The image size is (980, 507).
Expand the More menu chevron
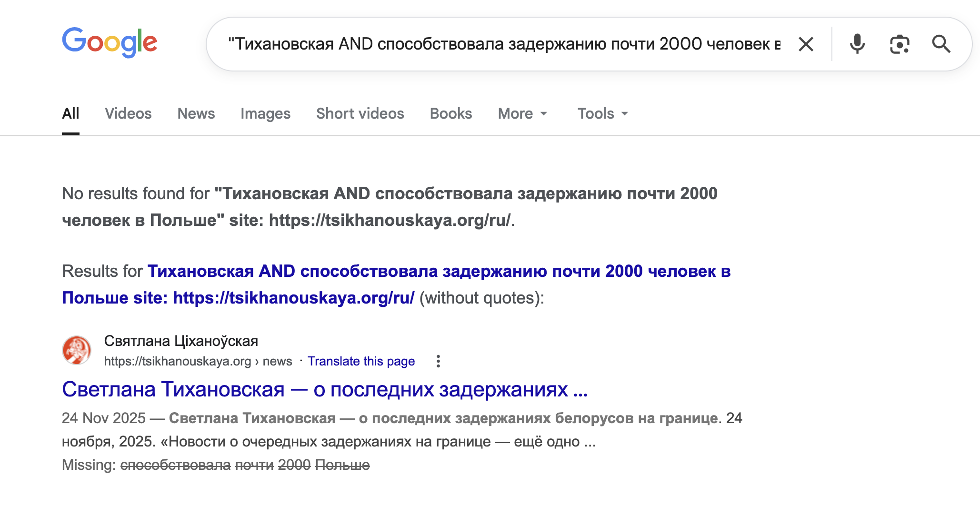click(x=544, y=115)
